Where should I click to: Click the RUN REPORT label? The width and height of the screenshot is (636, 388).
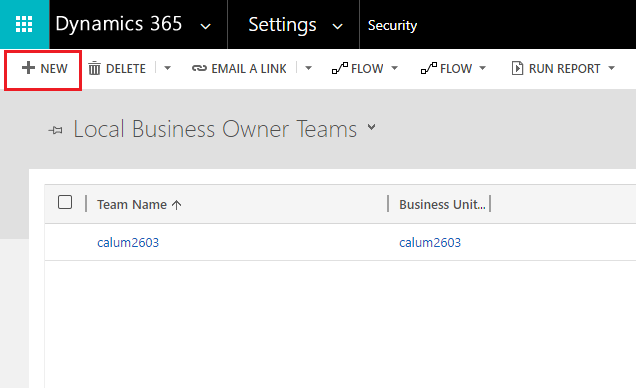tap(565, 69)
